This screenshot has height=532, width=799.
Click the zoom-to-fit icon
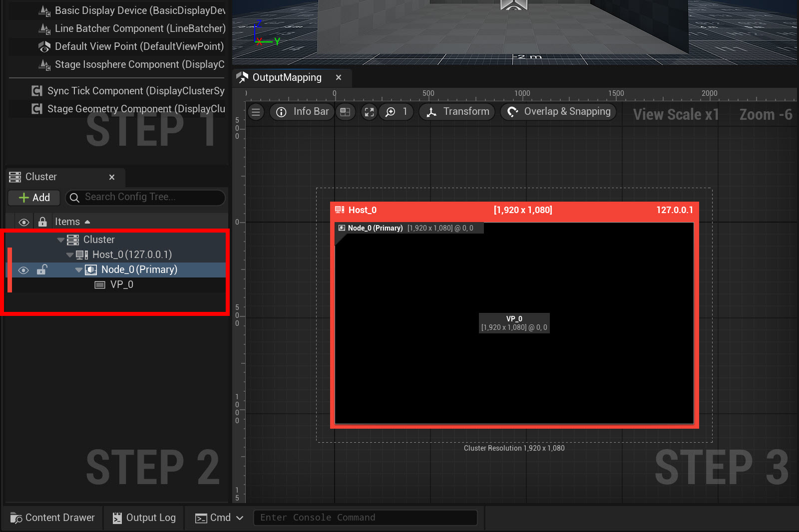[x=369, y=112]
